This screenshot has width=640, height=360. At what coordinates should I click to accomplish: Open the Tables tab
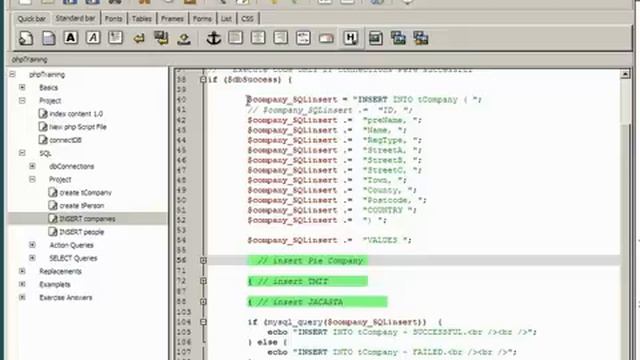click(x=142, y=19)
